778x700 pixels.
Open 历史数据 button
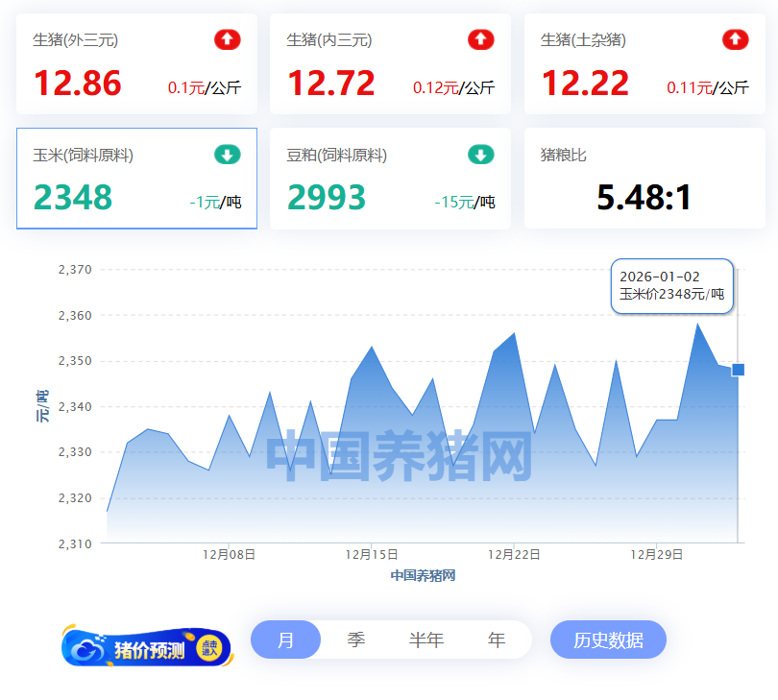tap(608, 640)
